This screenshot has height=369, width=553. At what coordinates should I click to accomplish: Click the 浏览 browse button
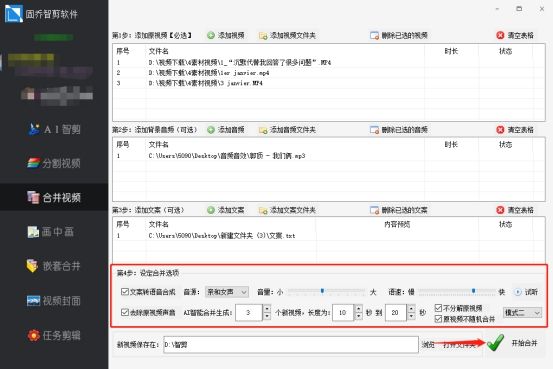[x=428, y=345]
